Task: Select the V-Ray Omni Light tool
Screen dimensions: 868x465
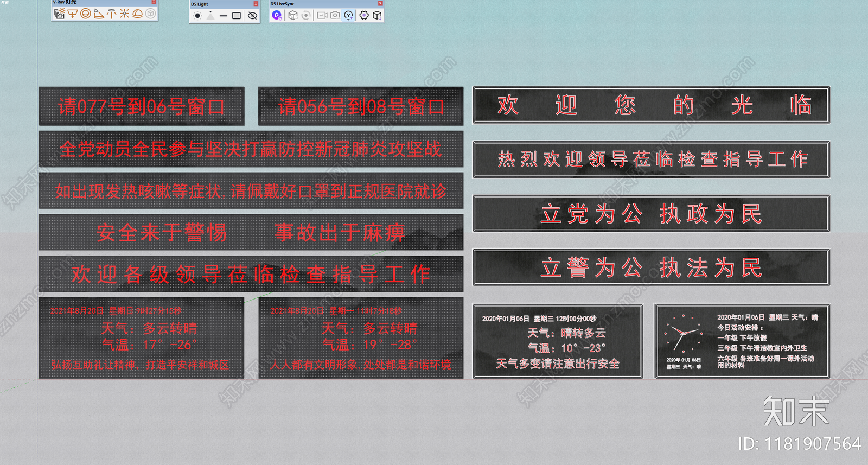Action: click(124, 14)
